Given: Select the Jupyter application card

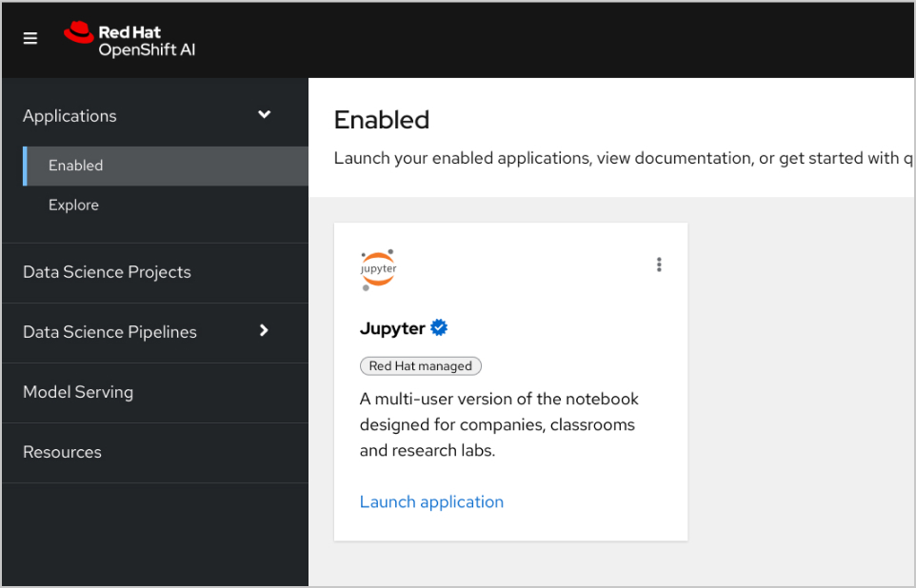Looking at the screenshot, I should 510,382.
